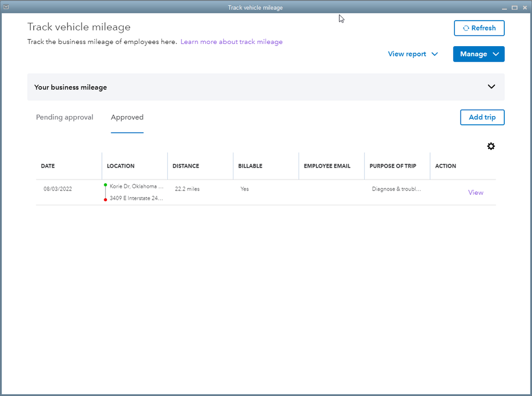532x396 pixels.
Task: Sort by the DATE column header
Action: [x=48, y=166]
